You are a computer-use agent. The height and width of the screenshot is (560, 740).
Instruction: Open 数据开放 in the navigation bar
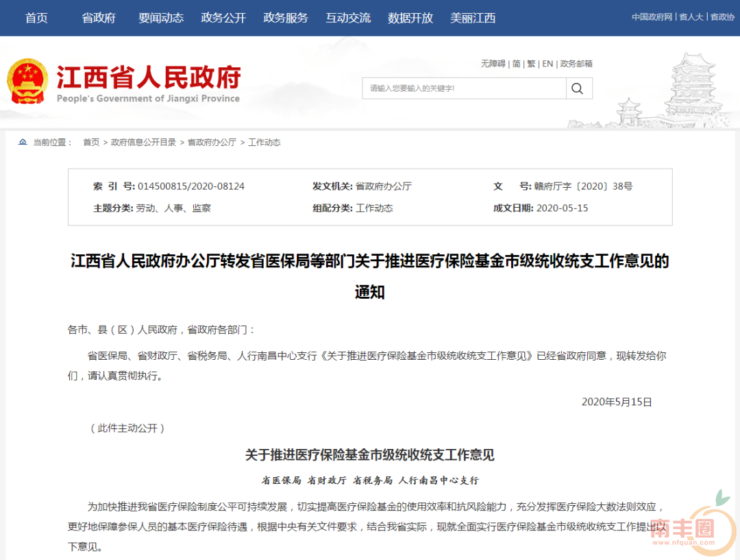coord(410,18)
